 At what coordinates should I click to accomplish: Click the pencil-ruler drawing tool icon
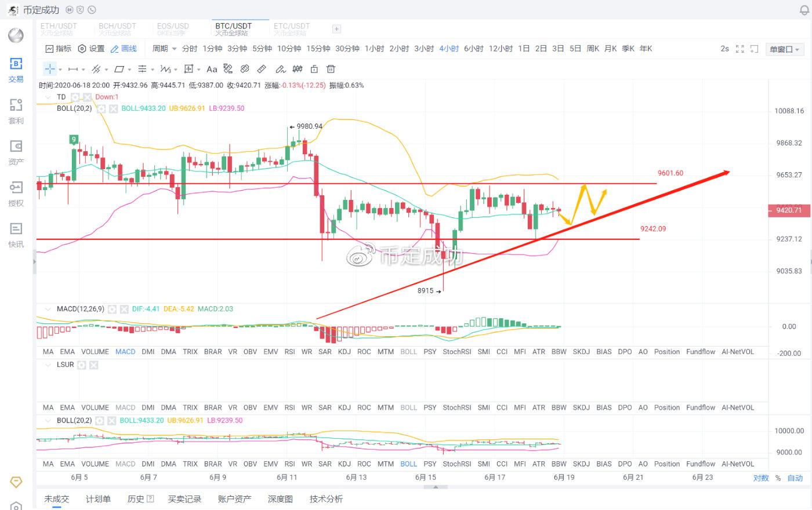pyautogui.click(x=228, y=69)
